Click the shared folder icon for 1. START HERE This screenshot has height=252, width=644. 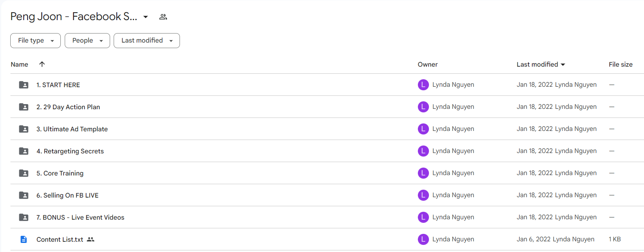coord(24,85)
